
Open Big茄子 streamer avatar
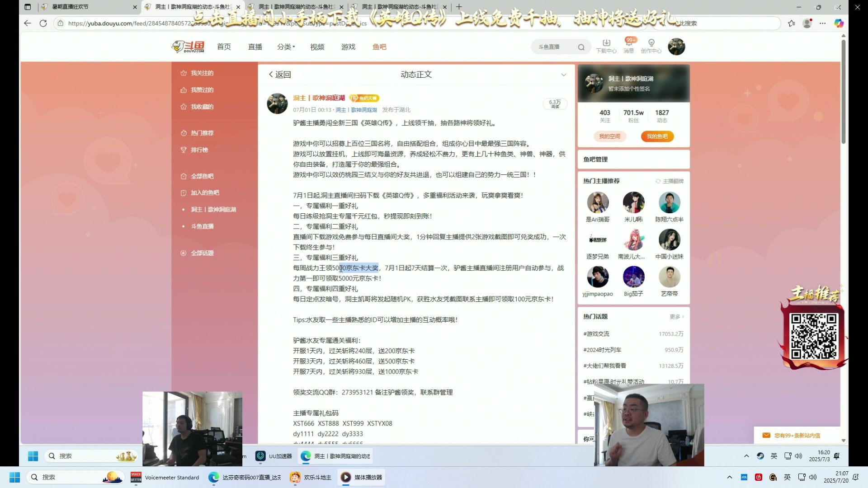click(633, 277)
